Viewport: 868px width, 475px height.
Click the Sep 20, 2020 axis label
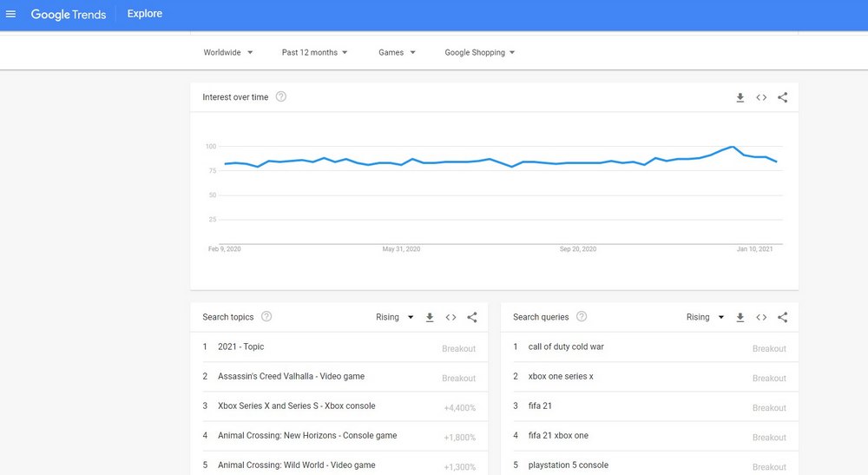578,249
